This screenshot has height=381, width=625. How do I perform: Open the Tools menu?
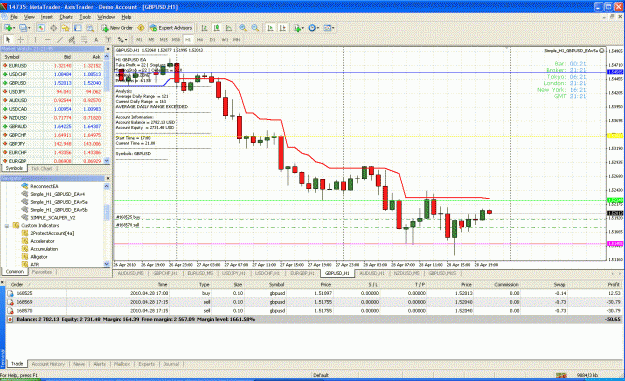85,17
